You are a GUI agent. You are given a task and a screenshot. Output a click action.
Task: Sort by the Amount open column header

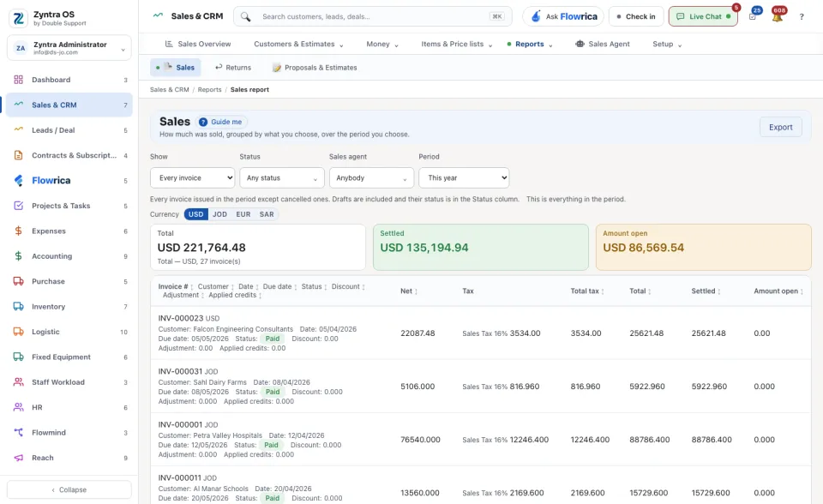(778, 291)
